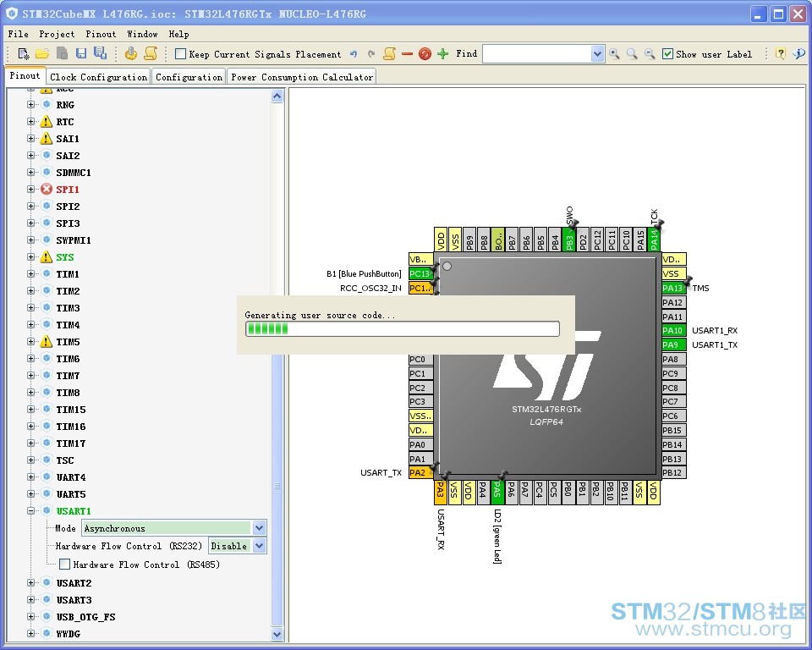Click the red minus toolbar icon
The image size is (812, 650).
407,54
